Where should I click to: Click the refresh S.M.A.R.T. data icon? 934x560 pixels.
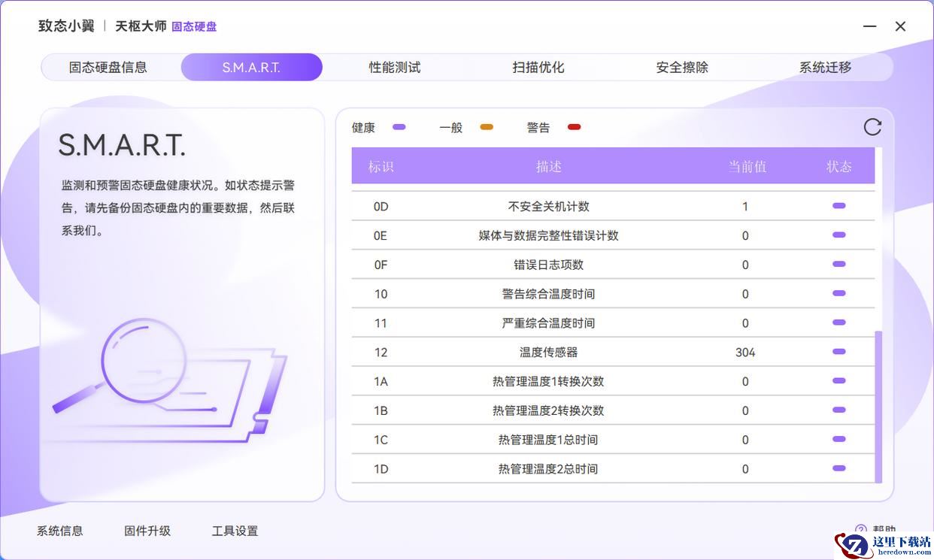872,127
